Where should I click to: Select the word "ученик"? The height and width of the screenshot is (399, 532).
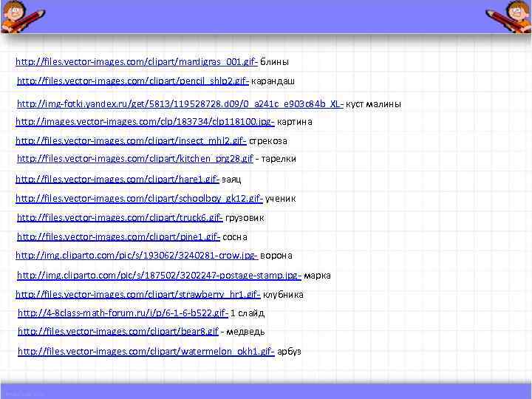[x=280, y=199]
